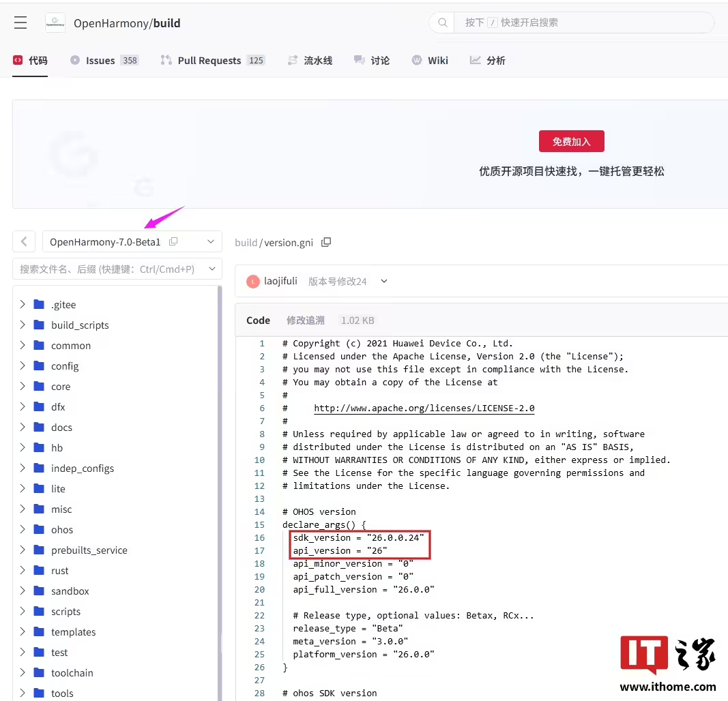Click the sandbox folder icon
728x701 pixels.
[x=39, y=591]
